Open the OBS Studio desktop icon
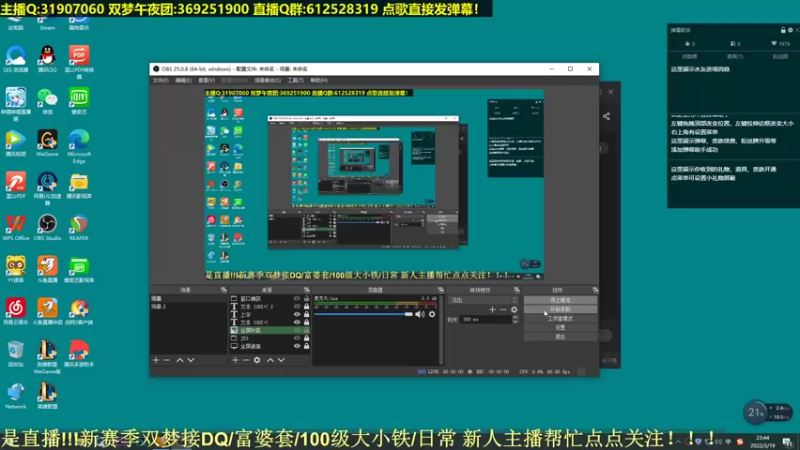The width and height of the screenshot is (800, 450). point(47,228)
